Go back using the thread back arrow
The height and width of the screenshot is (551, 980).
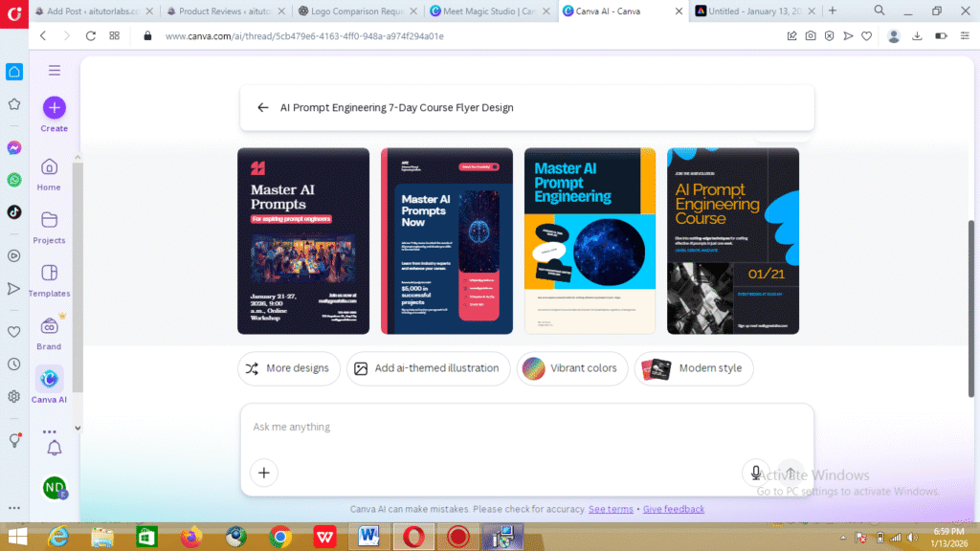[x=262, y=108]
